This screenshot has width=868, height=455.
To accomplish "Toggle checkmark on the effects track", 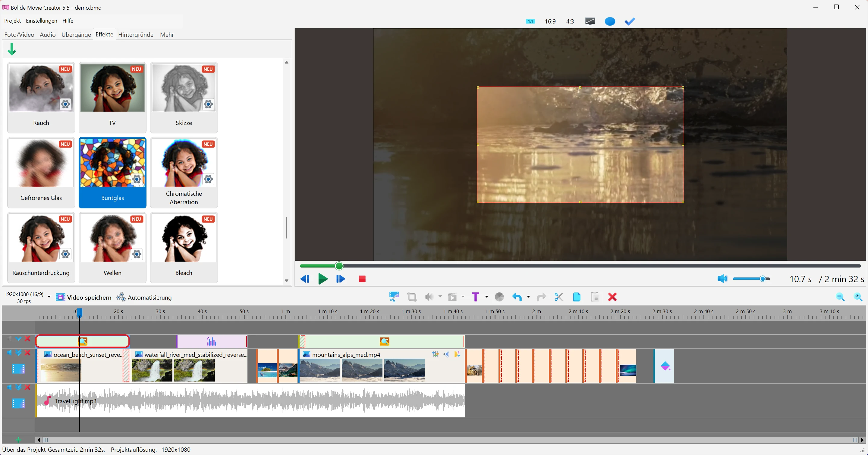I will [x=18, y=338].
